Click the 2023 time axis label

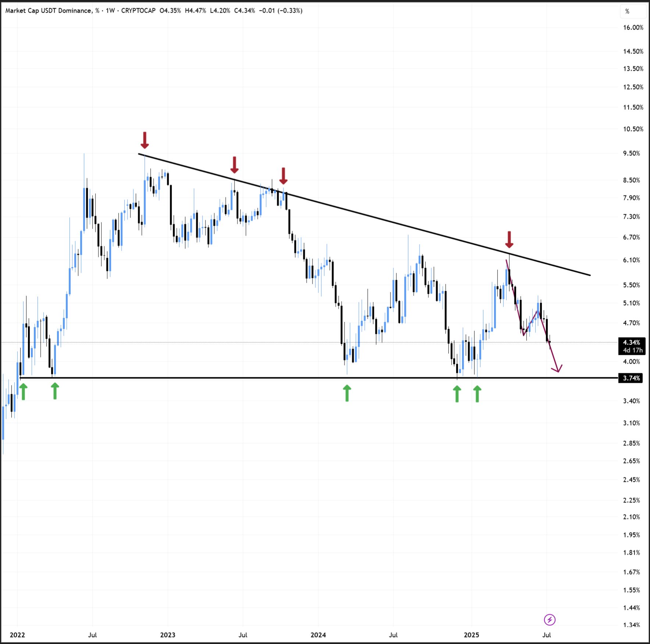[x=168, y=635]
